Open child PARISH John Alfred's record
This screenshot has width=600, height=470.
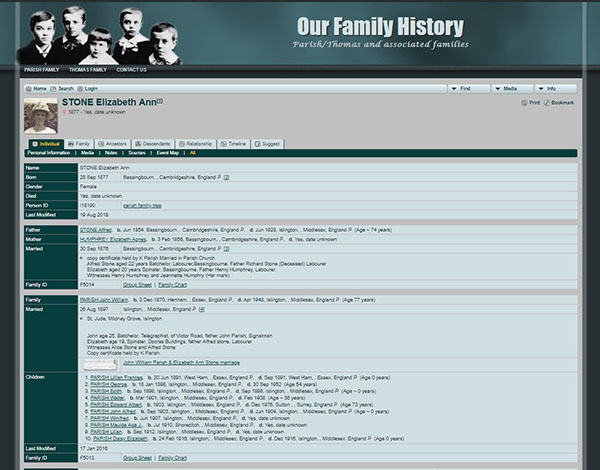point(113,412)
